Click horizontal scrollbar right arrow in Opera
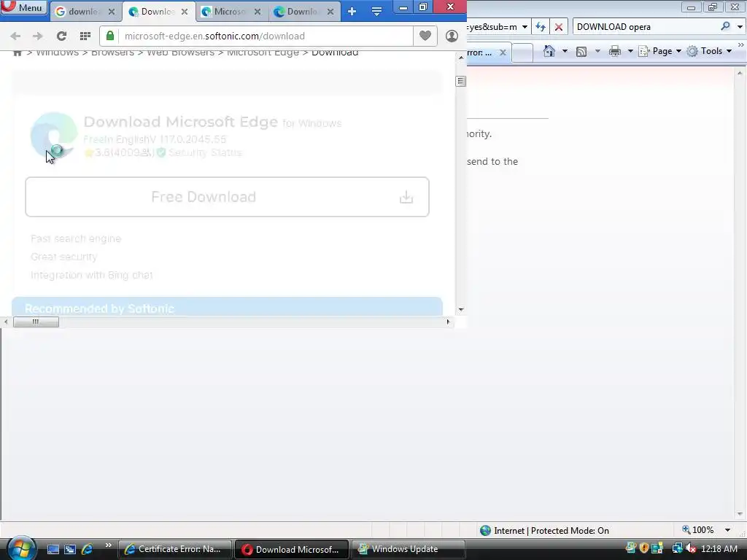Viewport: 747px width, 560px height. pos(448,322)
